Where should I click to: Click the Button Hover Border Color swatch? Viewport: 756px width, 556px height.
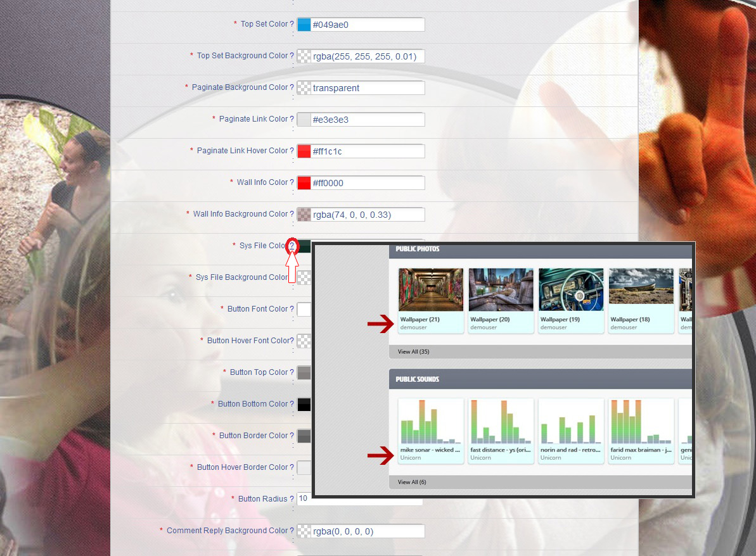[304, 468]
